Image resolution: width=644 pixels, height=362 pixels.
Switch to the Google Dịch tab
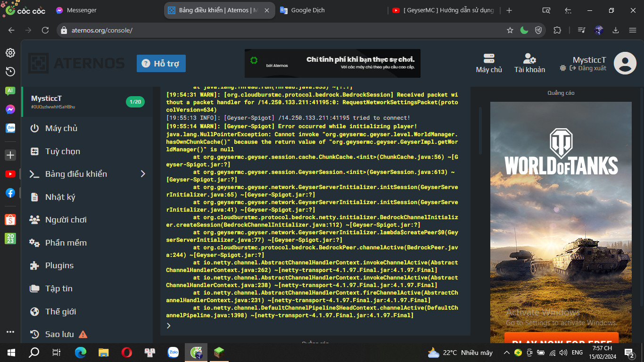click(307, 10)
